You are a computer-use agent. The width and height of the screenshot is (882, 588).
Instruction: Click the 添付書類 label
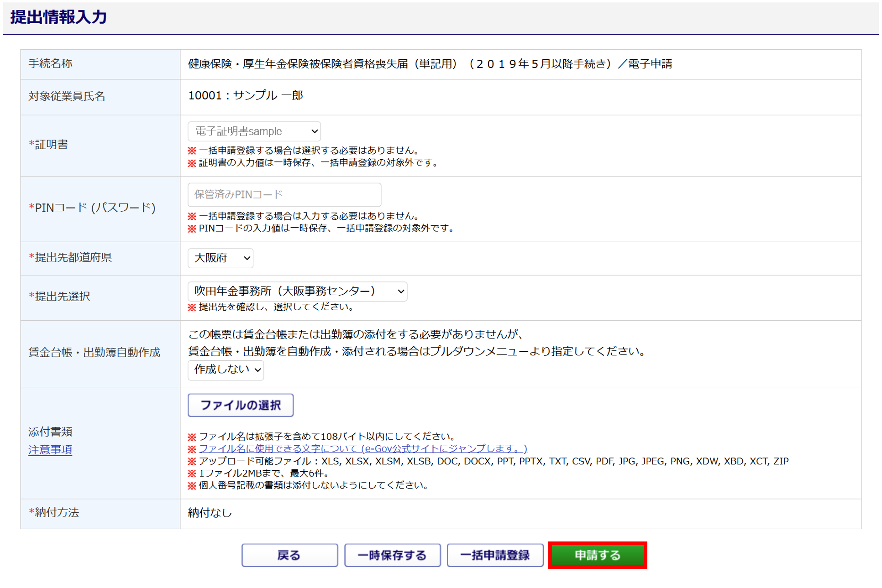click(50, 432)
